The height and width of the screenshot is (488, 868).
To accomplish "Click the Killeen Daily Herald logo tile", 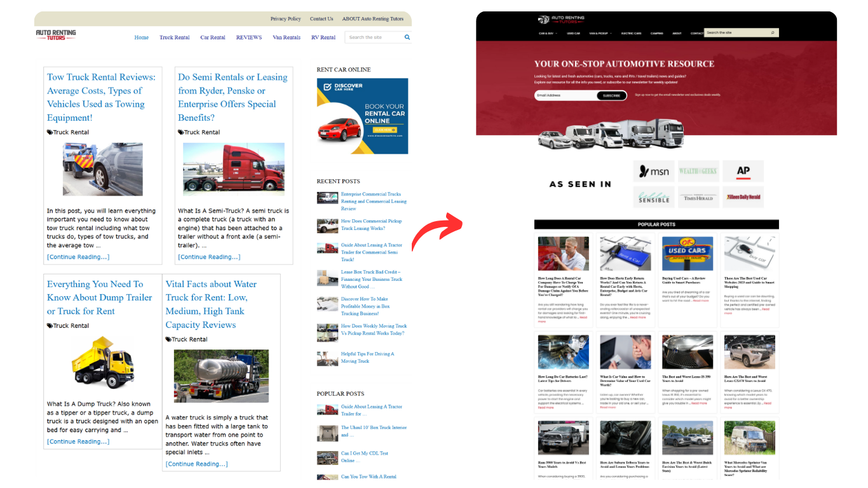I will click(x=743, y=198).
